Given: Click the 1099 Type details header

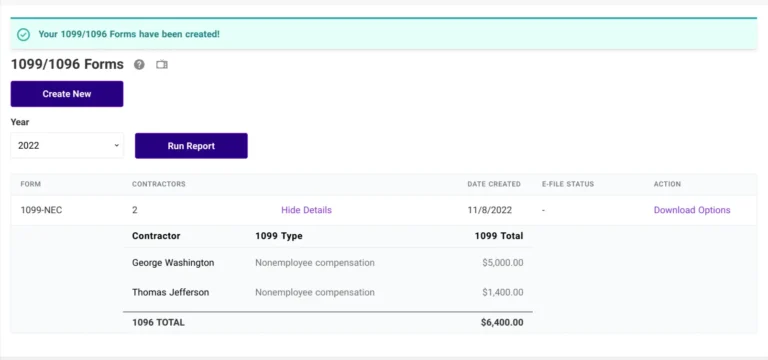Looking at the screenshot, I should (x=279, y=236).
